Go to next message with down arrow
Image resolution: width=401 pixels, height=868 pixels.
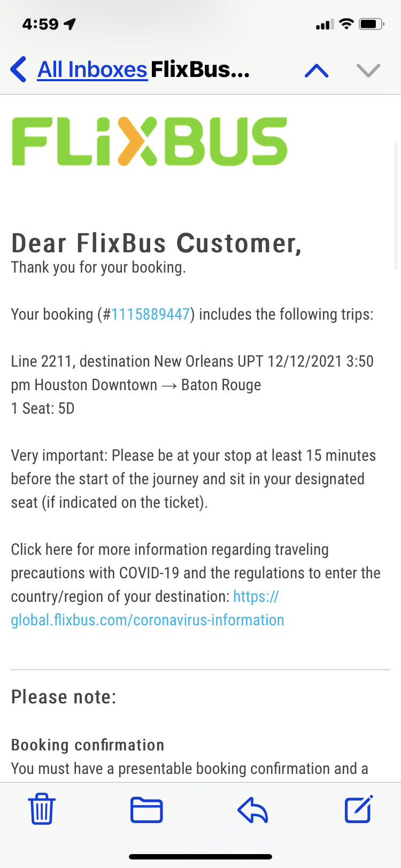click(368, 70)
